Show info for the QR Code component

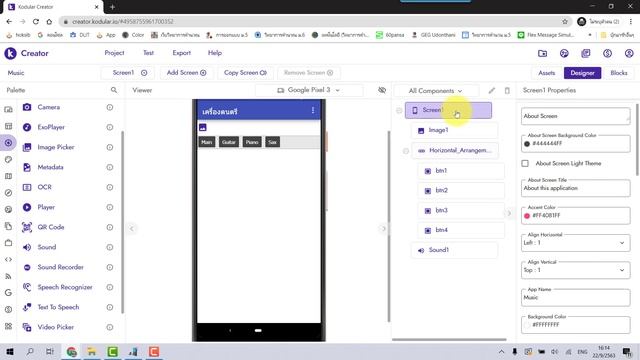tap(110, 227)
